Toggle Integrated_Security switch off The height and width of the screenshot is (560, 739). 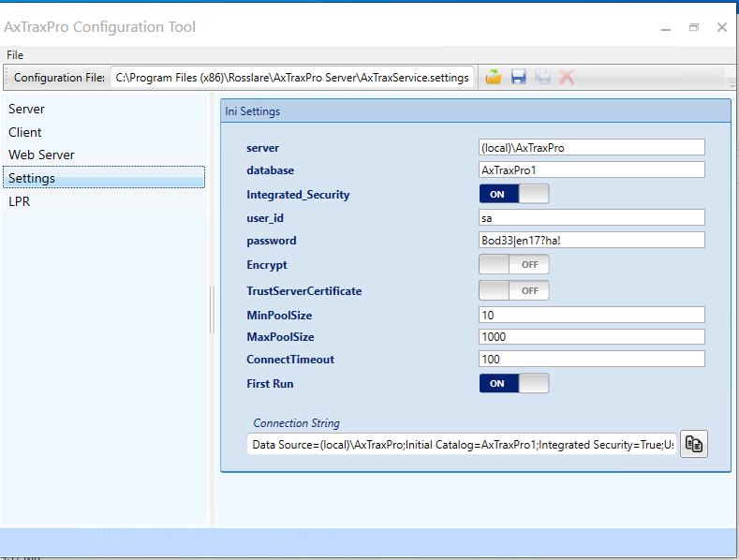[514, 194]
